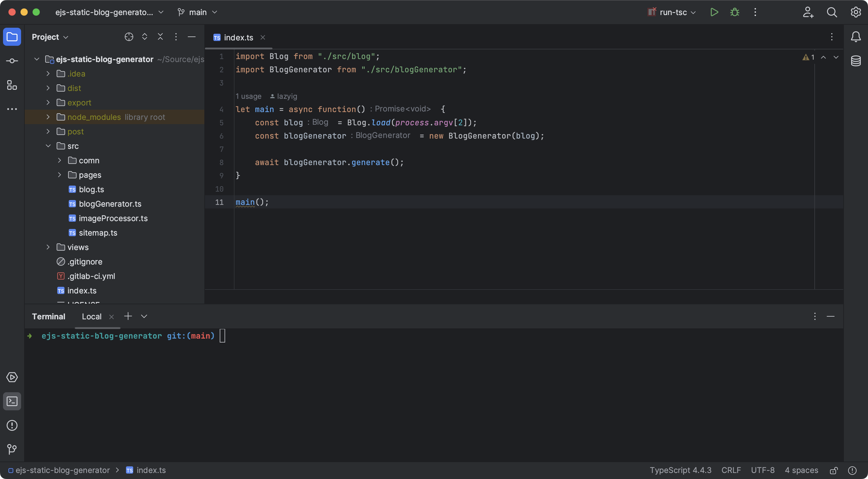Expand the node_modules folder

pyautogui.click(x=48, y=117)
